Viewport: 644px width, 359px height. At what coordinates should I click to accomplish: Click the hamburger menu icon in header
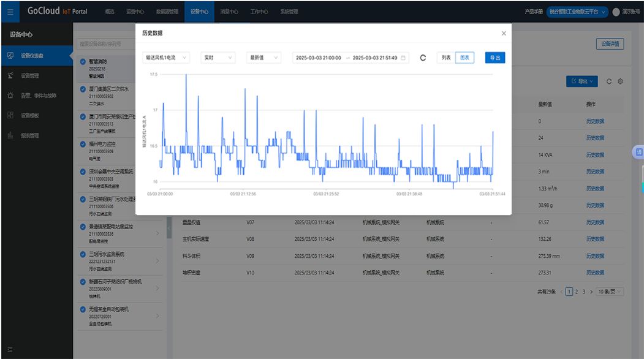10,11
